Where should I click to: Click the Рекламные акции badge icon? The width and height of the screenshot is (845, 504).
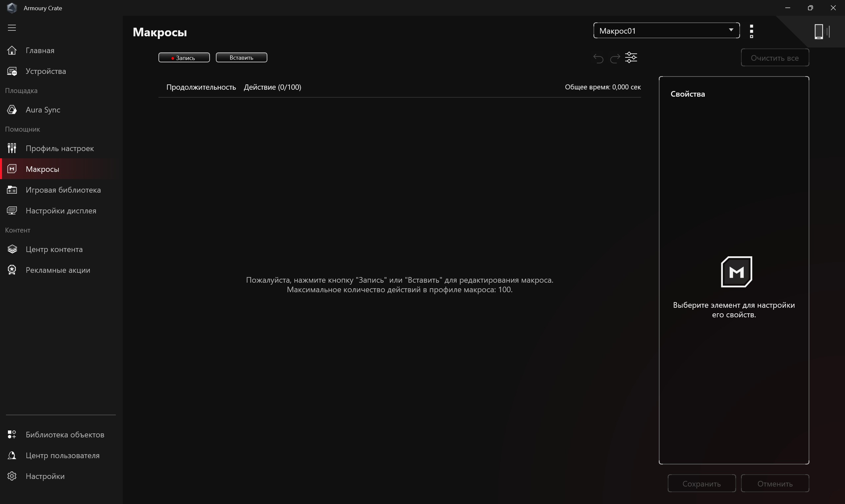pos(12,270)
